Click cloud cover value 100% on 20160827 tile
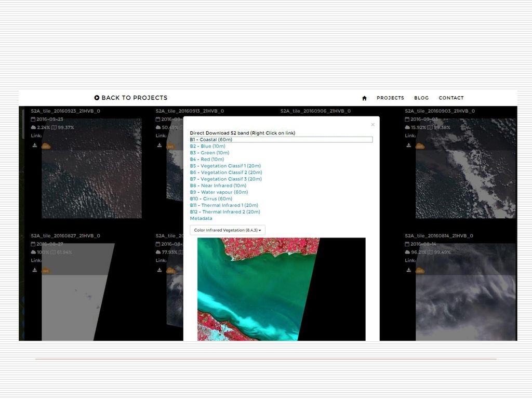This screenshot has width=532, height=399. coord(43,252)
